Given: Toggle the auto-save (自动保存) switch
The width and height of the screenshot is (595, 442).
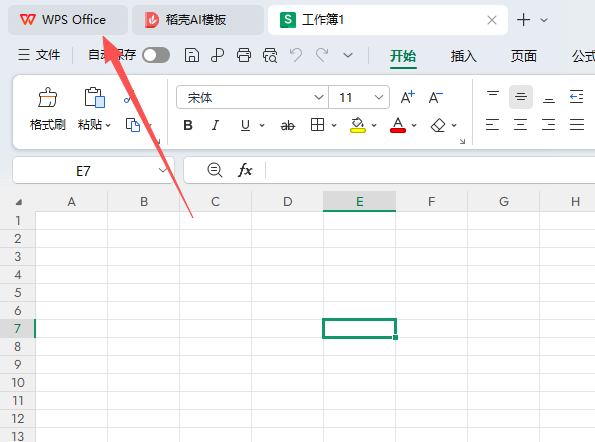Looking at the screenshot, I should (156, 55).
